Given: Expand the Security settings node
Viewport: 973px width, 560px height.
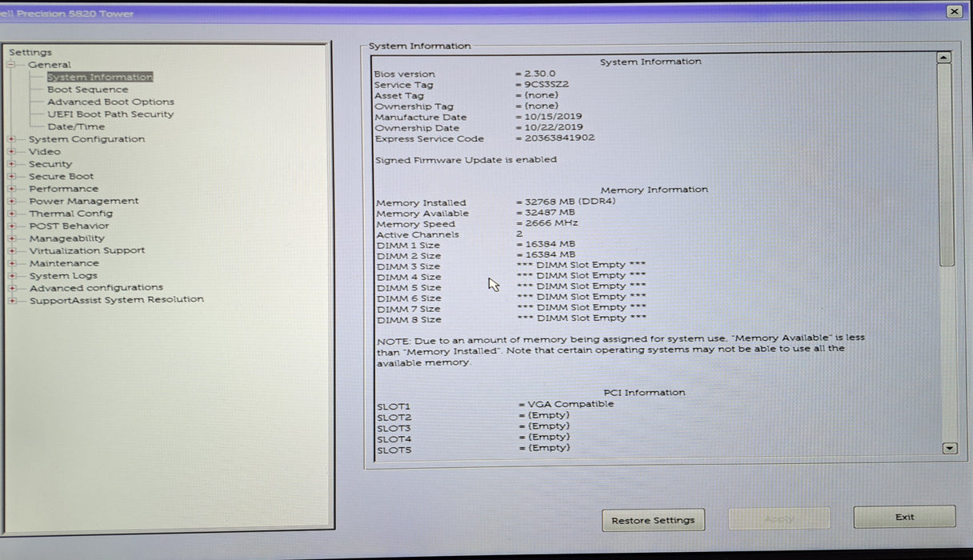Looking at the screenshot, I should (12, 164).
